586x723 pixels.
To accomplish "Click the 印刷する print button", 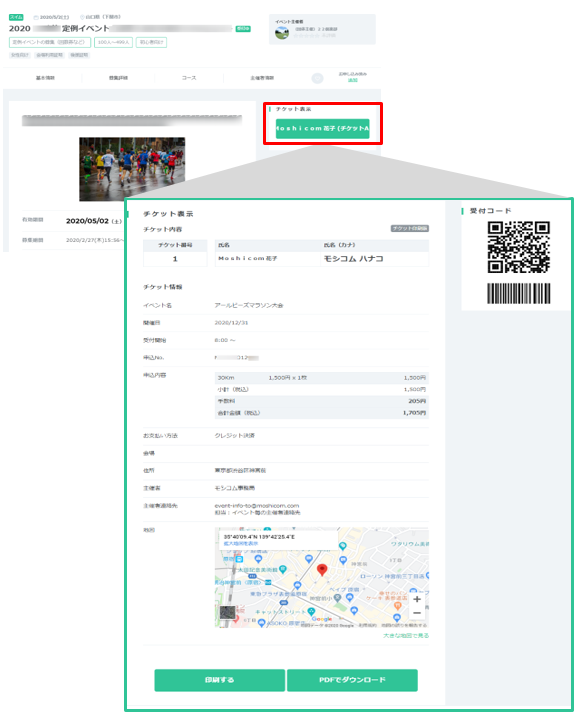I will [219, 680].
